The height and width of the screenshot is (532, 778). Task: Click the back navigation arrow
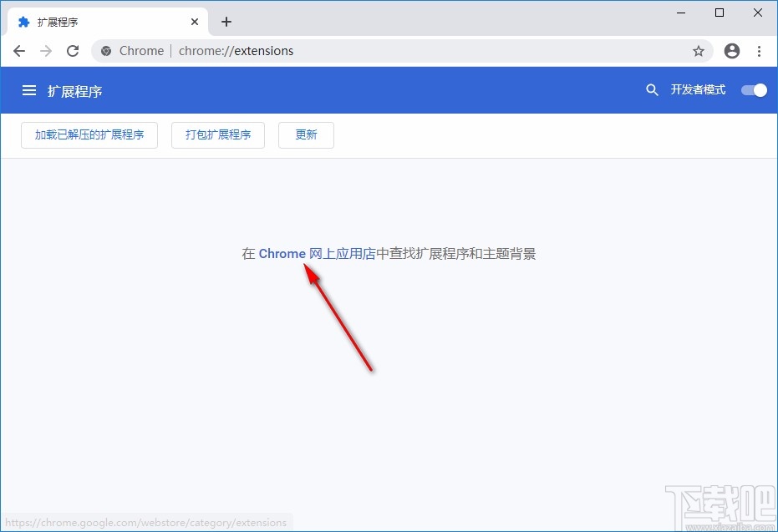[x=19, y=51]
